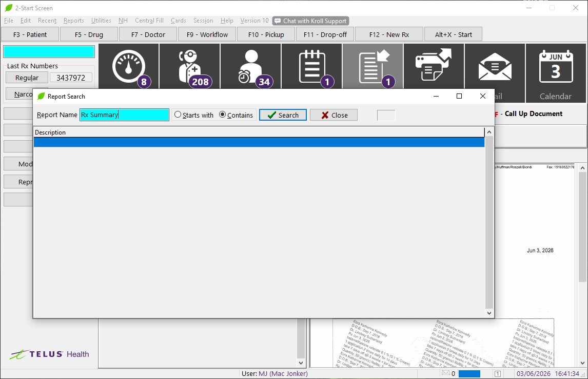Image resolution: width=588 pixels, height=379 pixels.
Task: Click the Regular Rx number button
Action: point(27,78)
